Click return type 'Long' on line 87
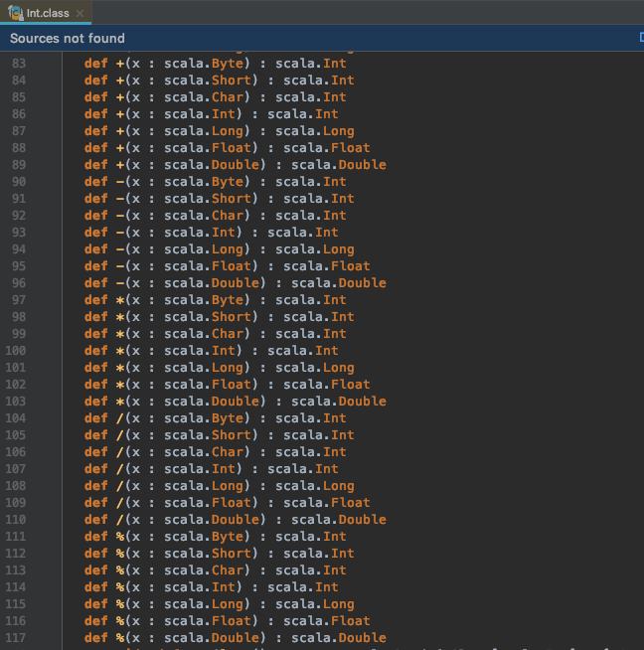 tap(339, 131)
